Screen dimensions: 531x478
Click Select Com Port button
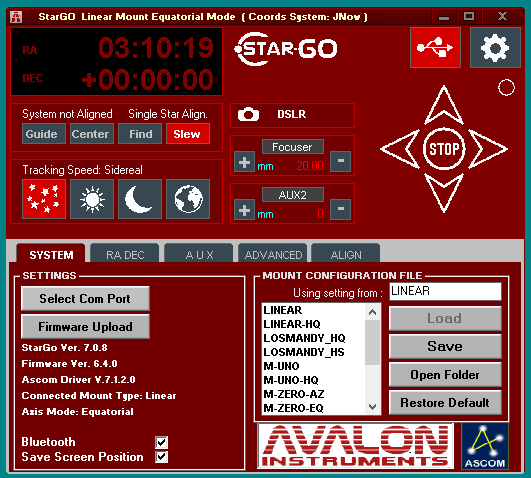[x=85, y=298]
